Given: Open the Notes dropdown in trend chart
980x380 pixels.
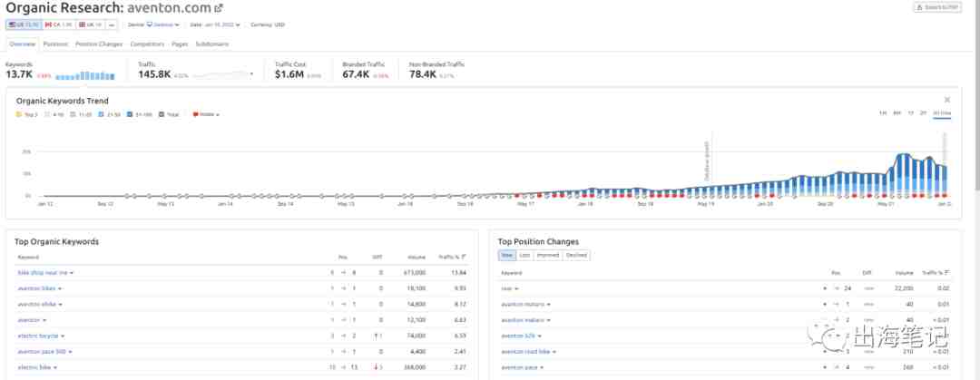Looking at the screenshot, I should [x=206, y=114].
